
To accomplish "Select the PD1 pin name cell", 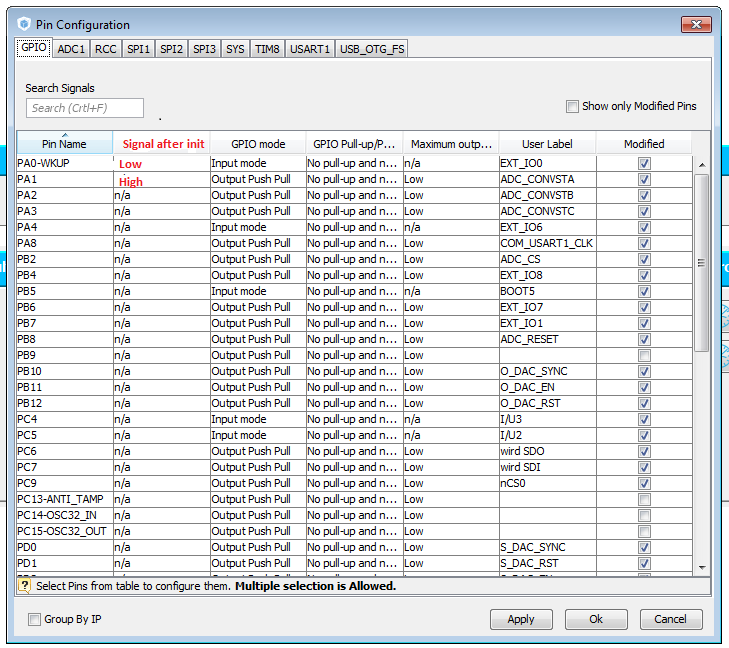I will tap(65, 563).
